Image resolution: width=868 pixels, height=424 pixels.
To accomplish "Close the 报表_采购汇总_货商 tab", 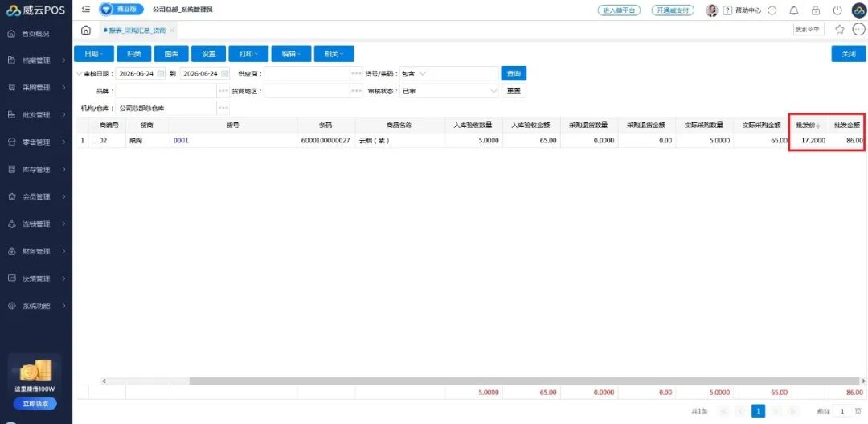I will coord(172,31).
